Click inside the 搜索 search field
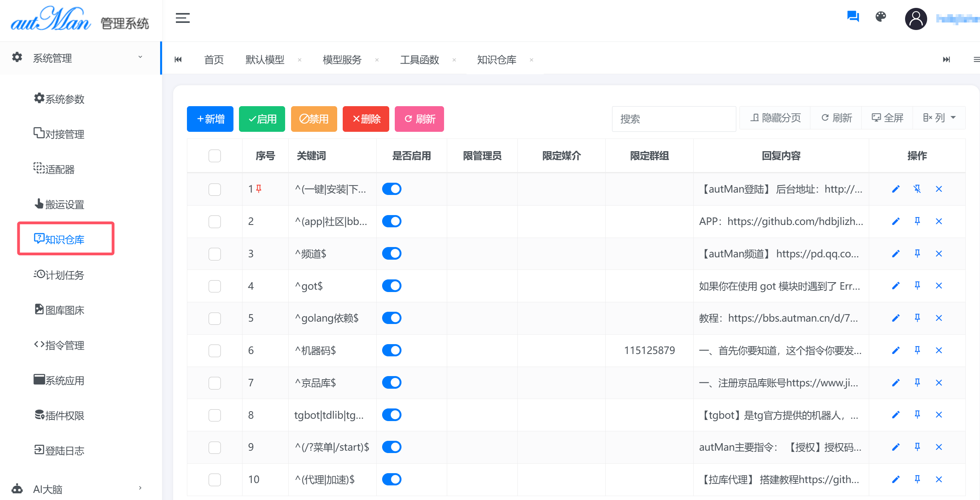Image resolution: width=980 pixels, height=500 pixels. point(674,119)
